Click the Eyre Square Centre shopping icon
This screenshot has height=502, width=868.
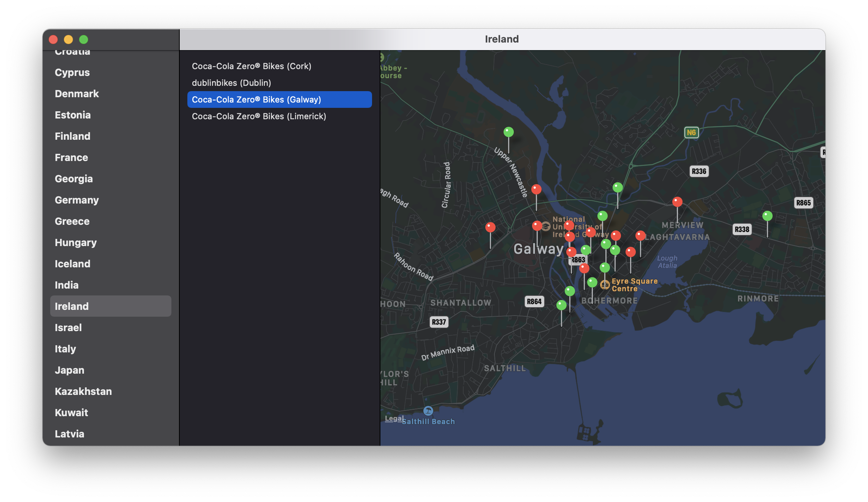605,284
